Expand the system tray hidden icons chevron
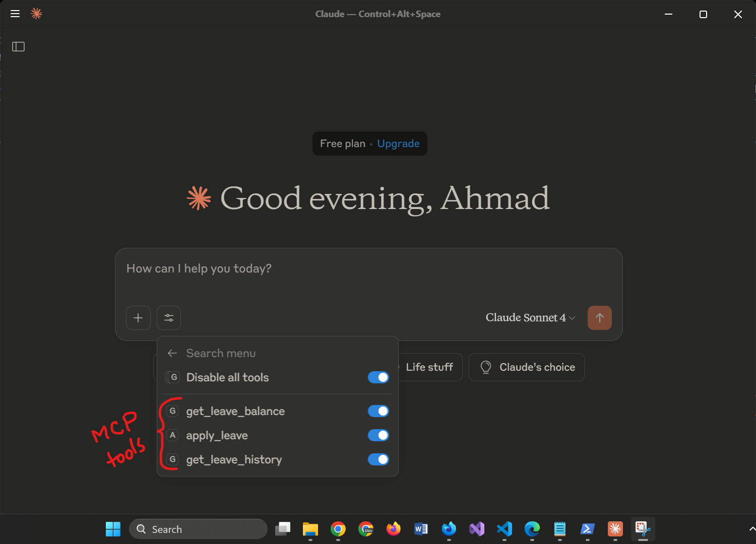Viewport: 756px width, 544px height. pos(752,529)
